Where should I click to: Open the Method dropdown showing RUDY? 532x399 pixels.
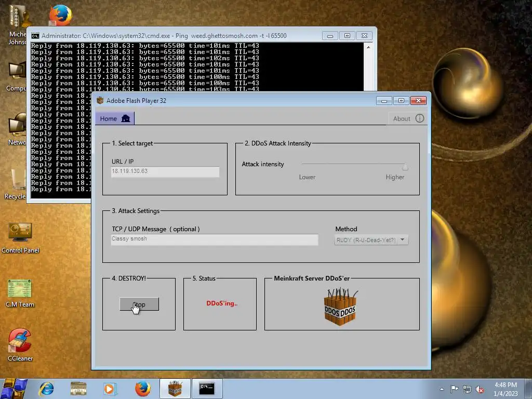(371, 240)
